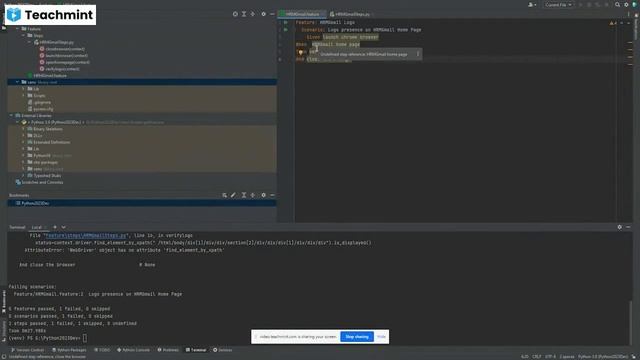Open more actions dots in undefined step tooltip
Screen dimensions: 640x360
click(x=418, y=54)
